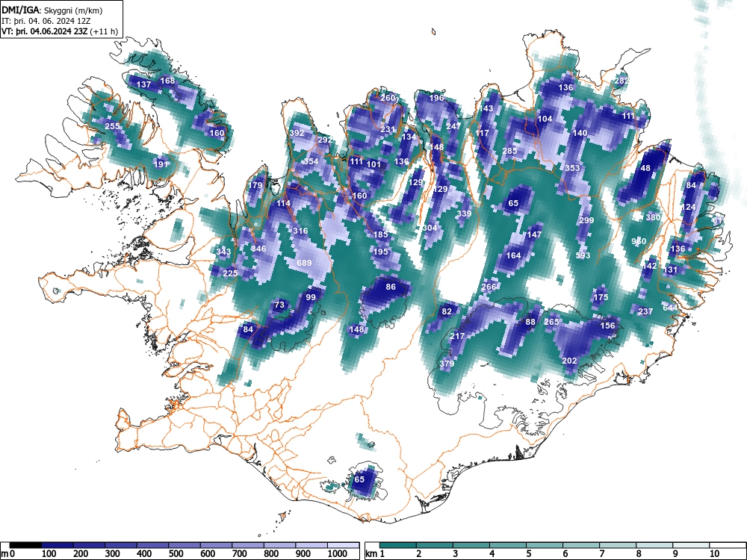Click the visibility value 147 on the map

[x=534, y=234]
